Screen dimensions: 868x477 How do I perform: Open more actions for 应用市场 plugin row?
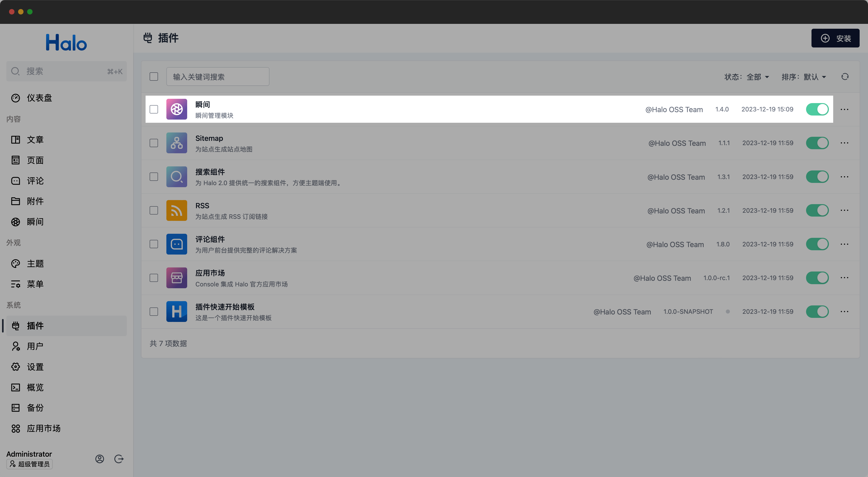844,278
